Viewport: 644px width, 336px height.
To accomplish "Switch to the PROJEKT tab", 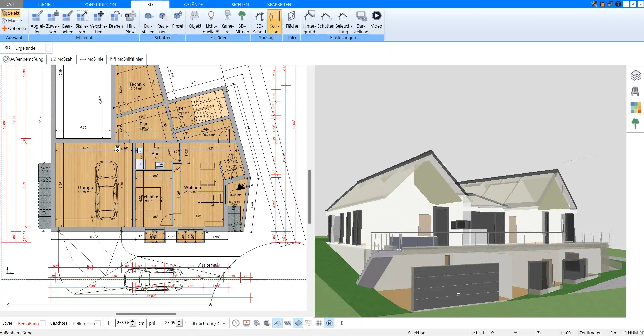I will coord(46,4).
